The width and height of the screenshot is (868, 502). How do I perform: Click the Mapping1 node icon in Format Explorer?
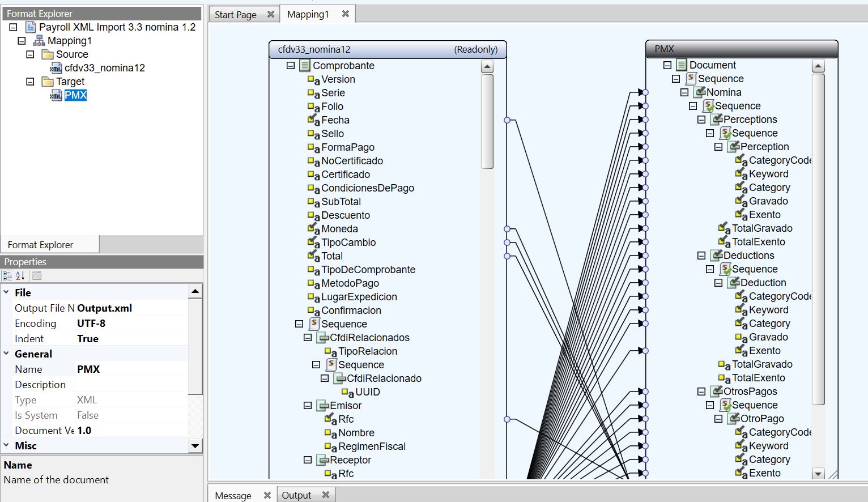coord(39,41)
